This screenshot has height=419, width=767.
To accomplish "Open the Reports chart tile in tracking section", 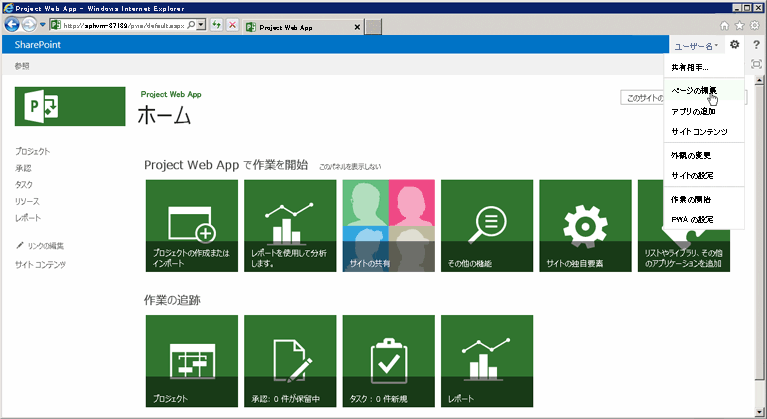I will click(487, 361).
